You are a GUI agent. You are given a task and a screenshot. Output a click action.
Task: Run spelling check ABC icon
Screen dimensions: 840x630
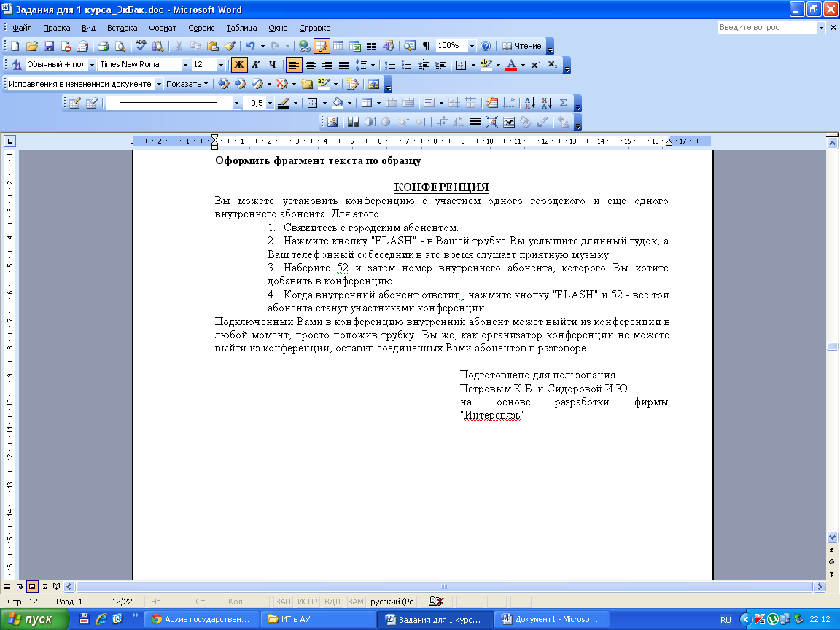[141, 46]
